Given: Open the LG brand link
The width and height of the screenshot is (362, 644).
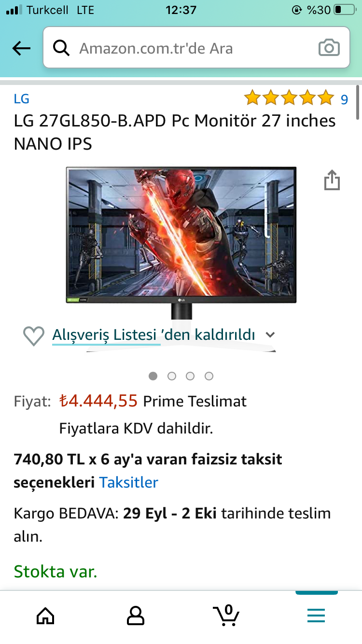Looking at the screenshot, I should [22, 99].
